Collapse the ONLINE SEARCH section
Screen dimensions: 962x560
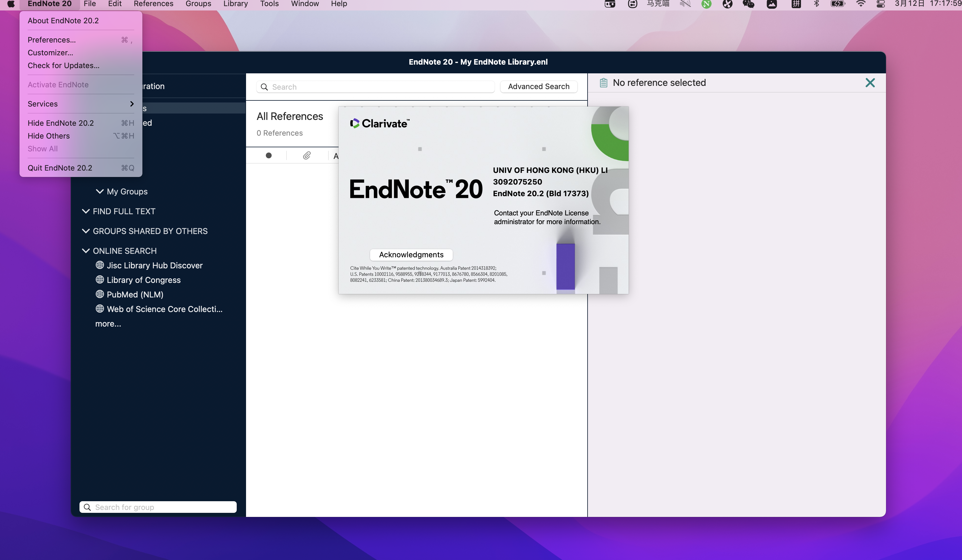tap(86, 250)
